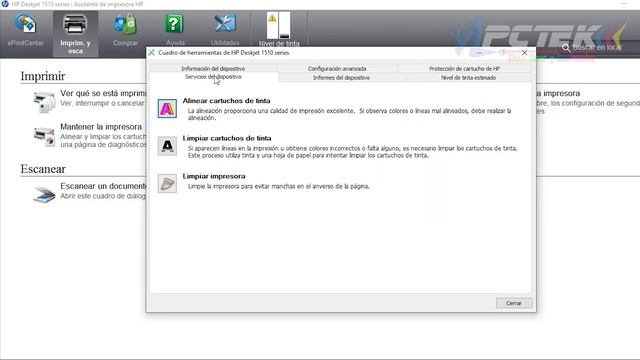
Task: Switch to Informes del dispositivo tab
Action: click(x=341, y=78)
